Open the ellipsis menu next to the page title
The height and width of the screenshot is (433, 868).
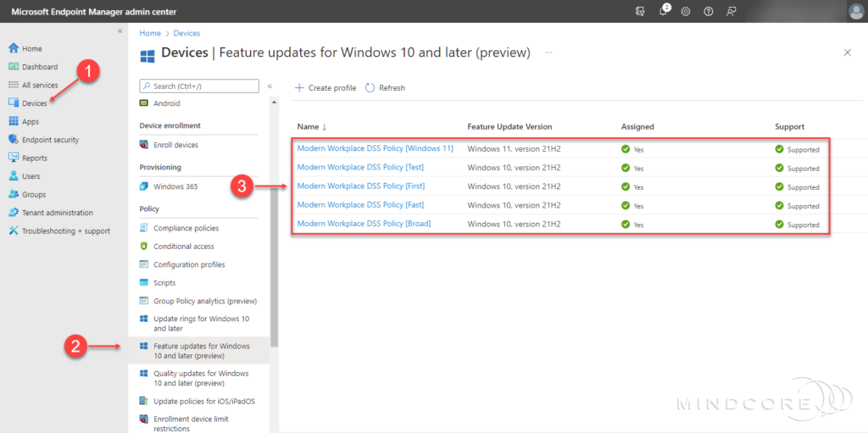pyautogui.click(x=548, y=52)
